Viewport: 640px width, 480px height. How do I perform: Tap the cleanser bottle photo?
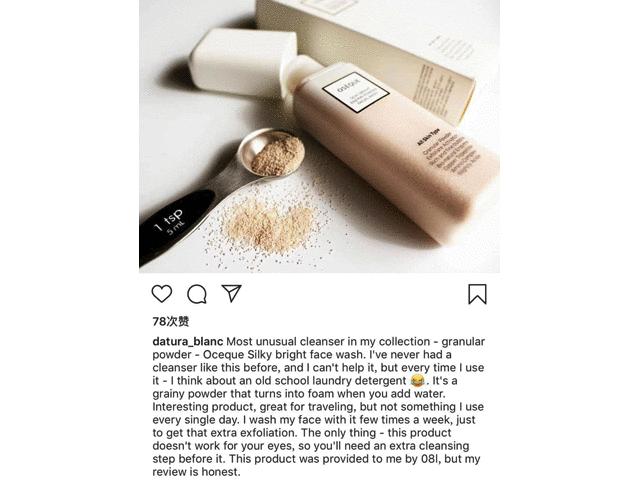319,136
